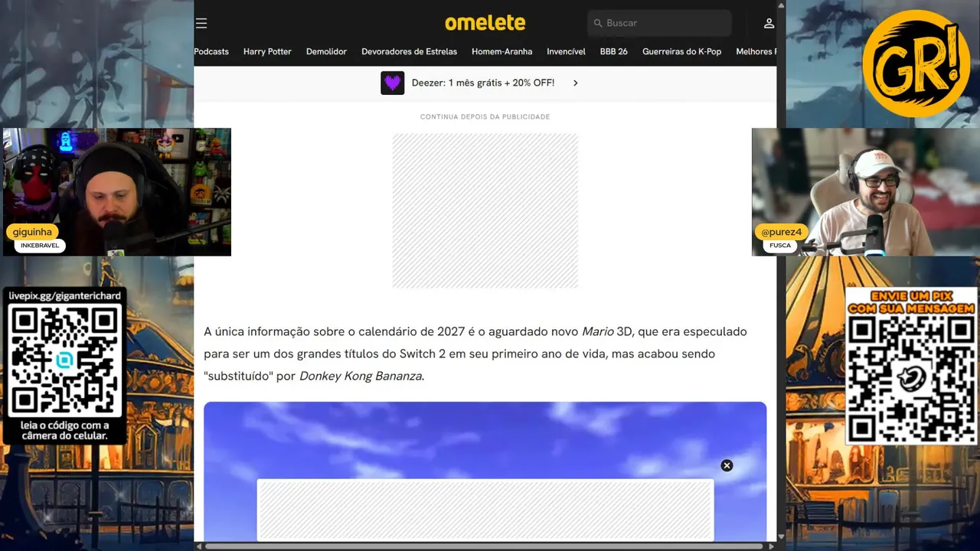Open the Homem-Aranha nav item
Screen dimensions: 980x551
tap(501, 51)
